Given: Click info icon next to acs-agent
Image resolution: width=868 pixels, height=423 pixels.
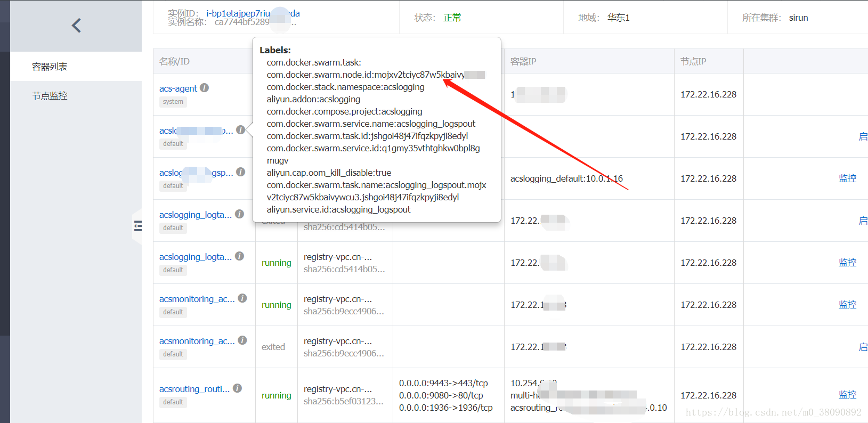Looking at the screenshot, I should click(204, 88).
